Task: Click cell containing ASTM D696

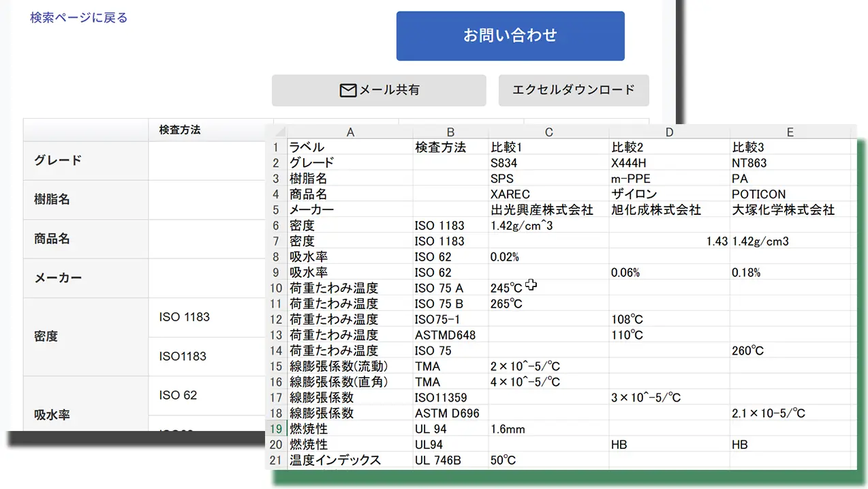Action: pyautogui.click(x=450, y=413)
